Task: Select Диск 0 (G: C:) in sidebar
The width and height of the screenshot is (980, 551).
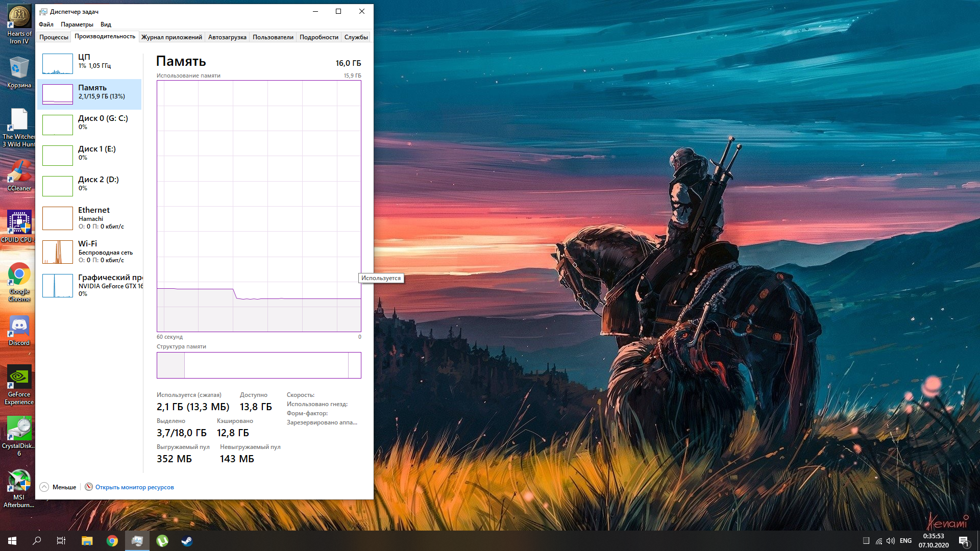Action: (x=89, y=124)
